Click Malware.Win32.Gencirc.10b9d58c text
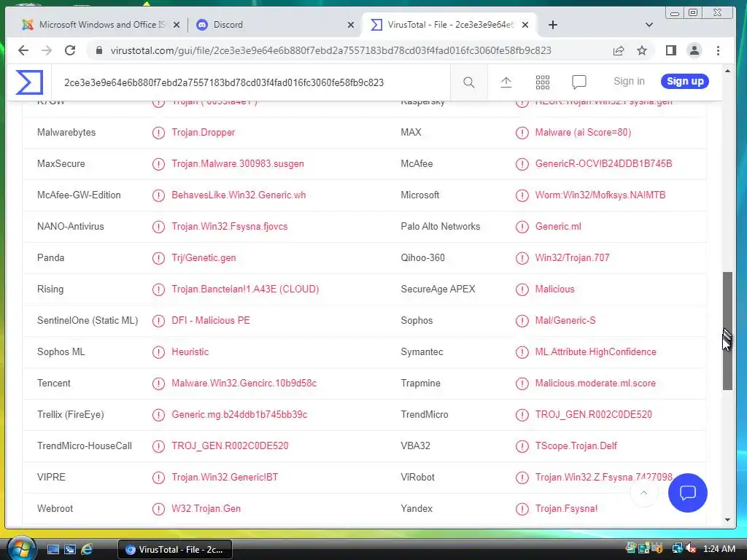The width and height of the screenshot is (747, 560). pos(244,384)
